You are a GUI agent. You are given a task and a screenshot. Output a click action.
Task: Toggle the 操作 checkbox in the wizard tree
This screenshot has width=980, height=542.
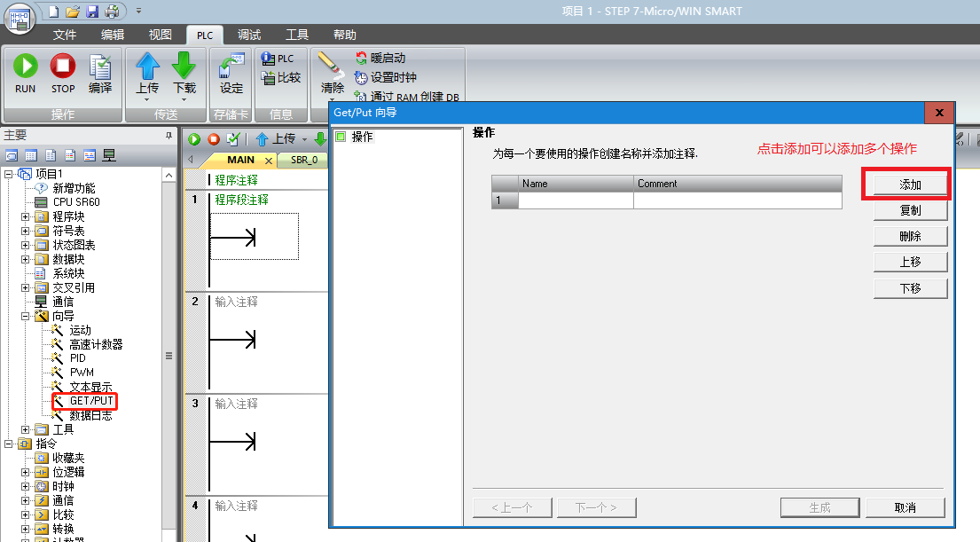point(341,137)
